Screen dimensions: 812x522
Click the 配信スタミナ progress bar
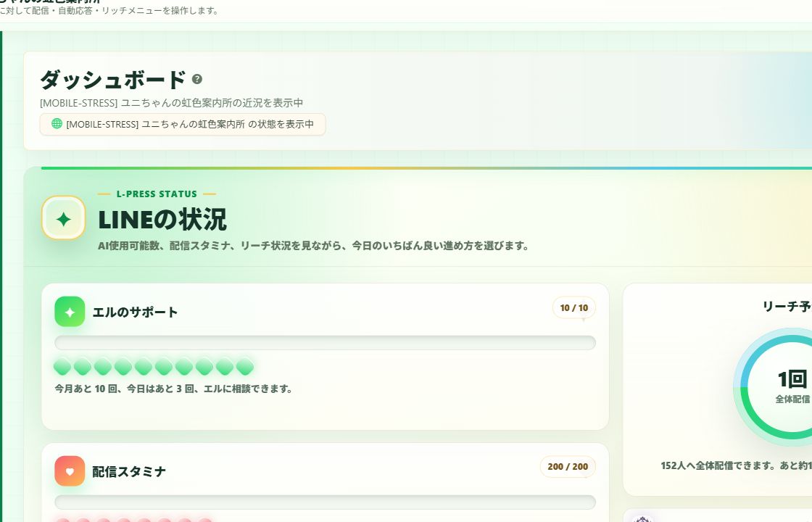[x=326, y=502]
